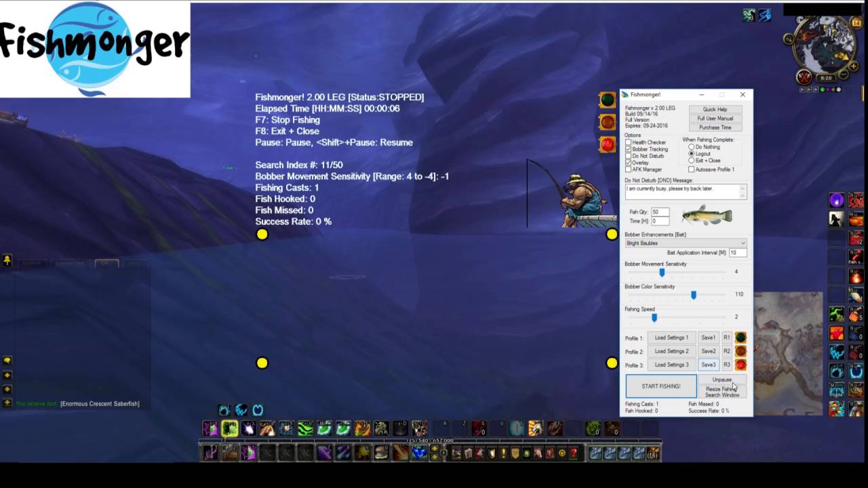Click the Quick Help button
868x488 pixels.
[715, 109]
